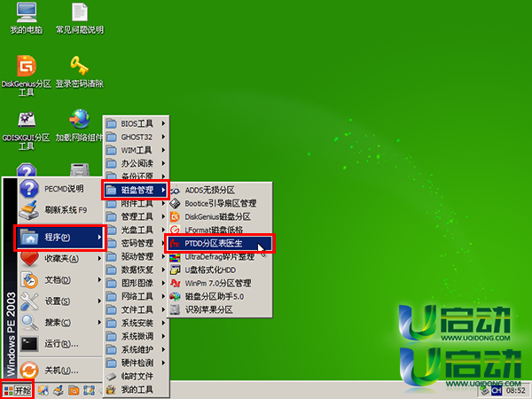
Task: Open the 图形图像 submenu folder
Action: [136, 283]
